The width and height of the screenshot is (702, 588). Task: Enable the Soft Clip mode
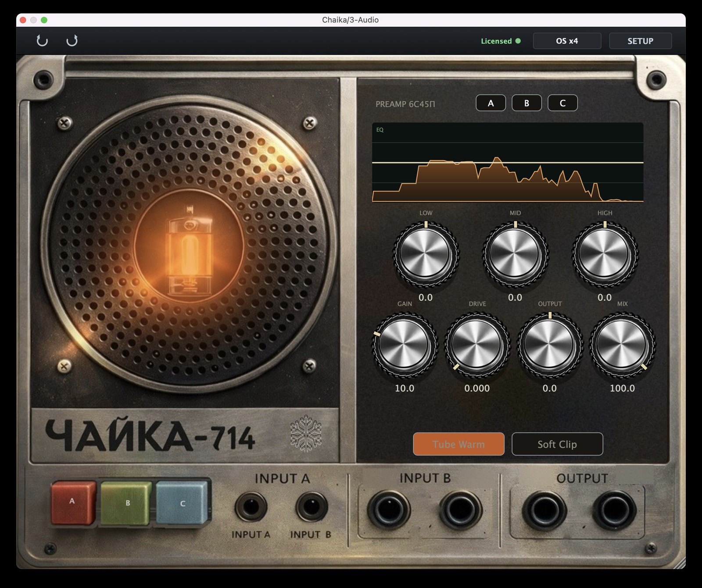click(557, 444)
